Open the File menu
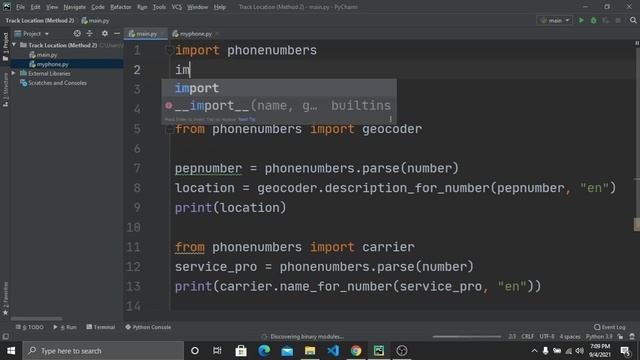The height and width of the screenshot is (360, 640). (20, 7)
